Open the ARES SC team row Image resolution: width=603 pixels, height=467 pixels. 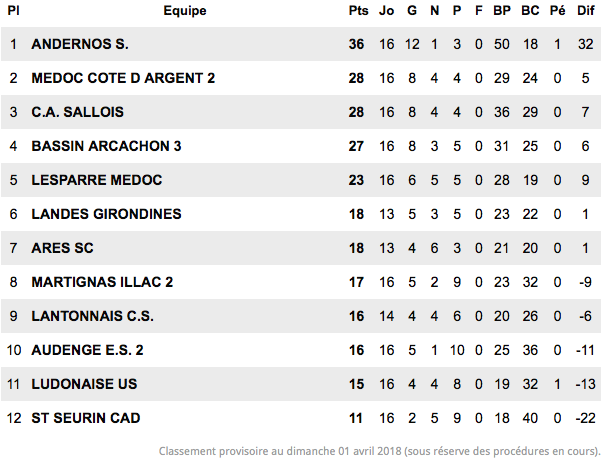(301, 248)
